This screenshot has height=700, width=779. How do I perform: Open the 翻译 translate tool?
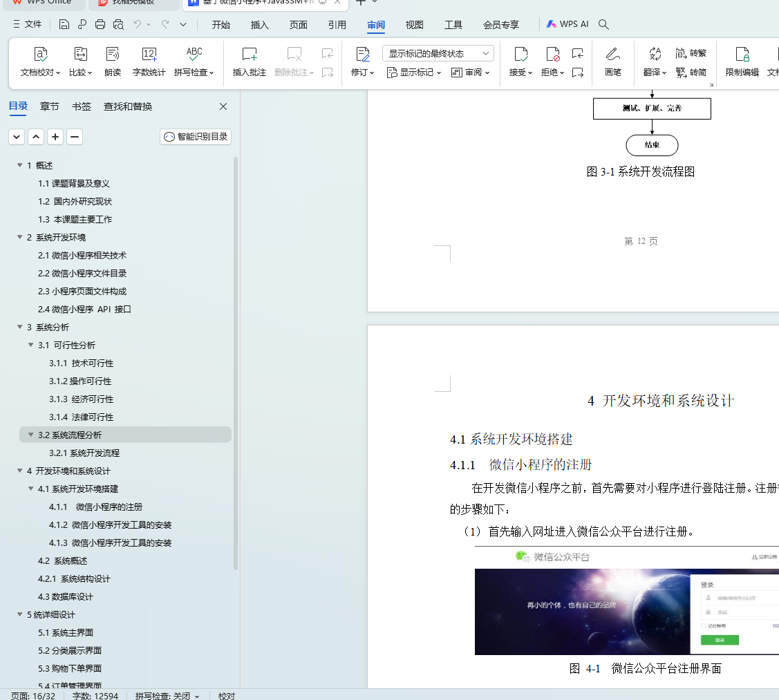point(655,62)
